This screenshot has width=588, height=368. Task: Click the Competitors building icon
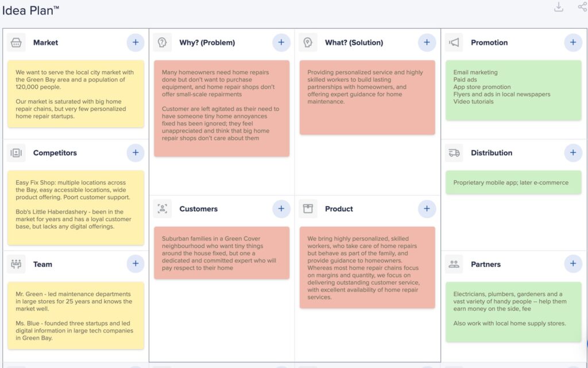(17, 153)
